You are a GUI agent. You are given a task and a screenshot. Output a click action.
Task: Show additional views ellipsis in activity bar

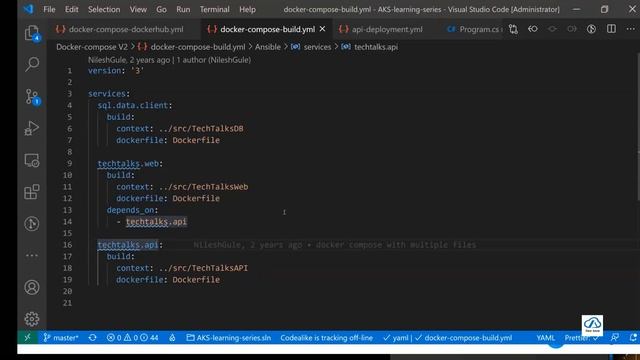coord(32,256)
